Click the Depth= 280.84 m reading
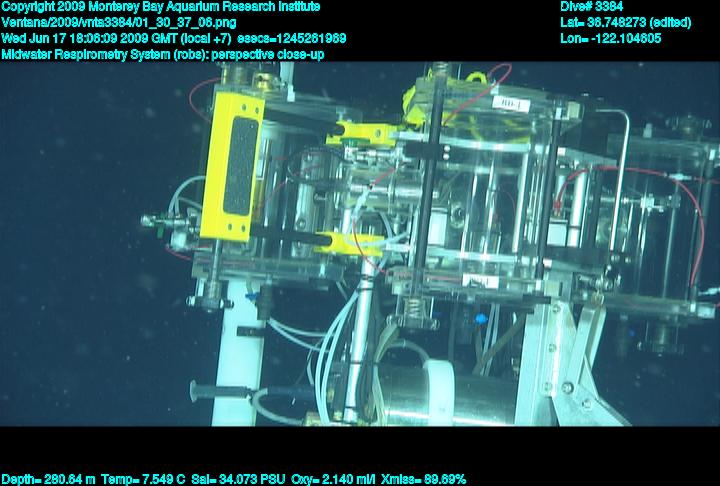720x486 pixels. click(49, 479)
